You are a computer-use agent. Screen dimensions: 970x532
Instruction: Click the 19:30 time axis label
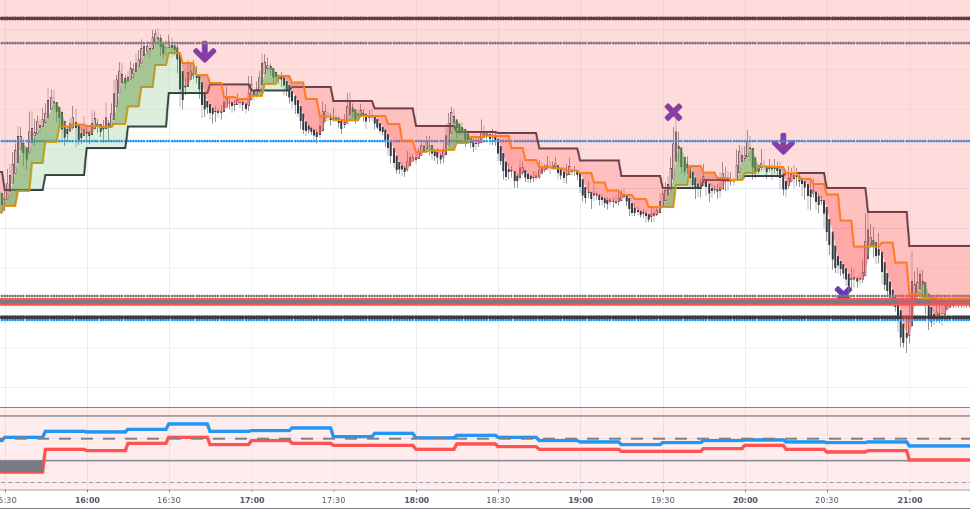coord(663,500)
